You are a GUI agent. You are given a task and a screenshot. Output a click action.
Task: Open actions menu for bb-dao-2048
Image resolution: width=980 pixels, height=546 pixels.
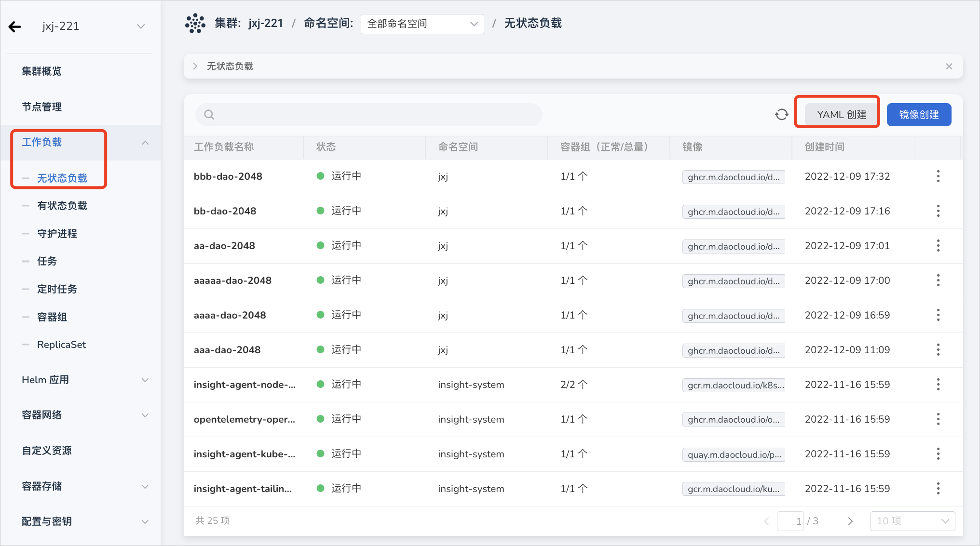pos(938,211)
